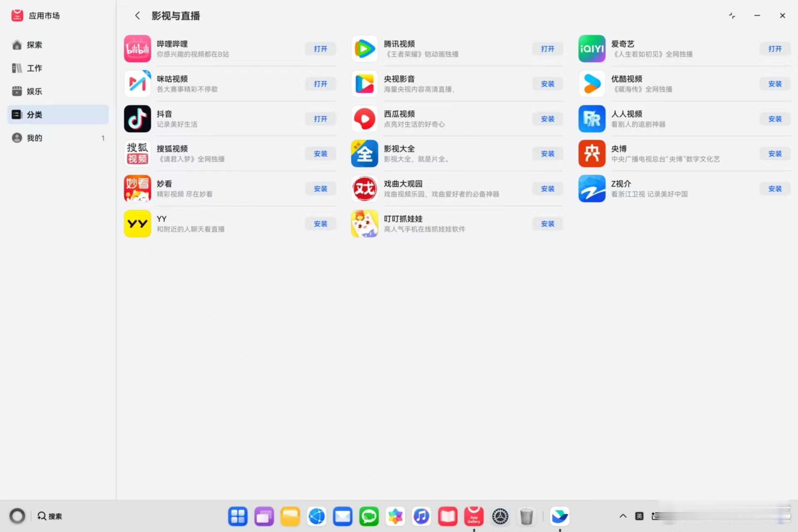
Task: Open the 影视大全 app icon
Action: (x=365, y=153)
